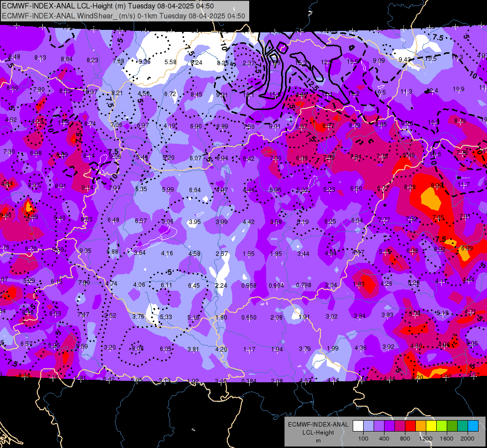487x448 pixels.
Task: Click the wind shear value 0.384
Action: tap(249, 381)
